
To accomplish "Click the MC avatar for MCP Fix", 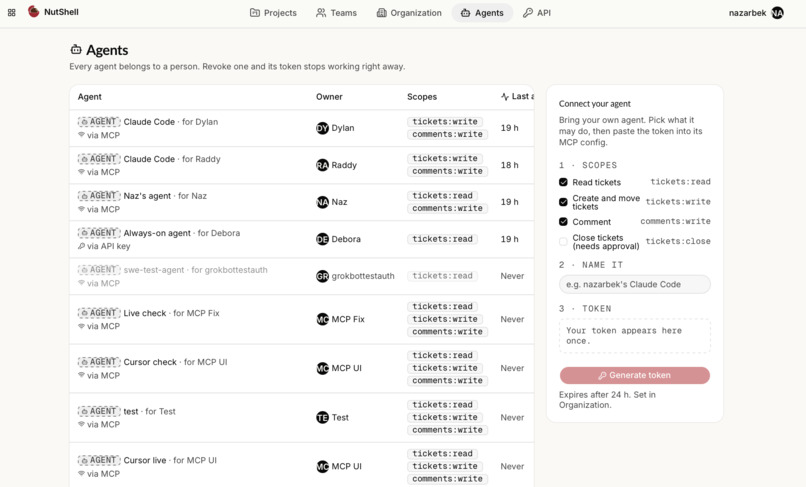I will click(x=322, y=319).
